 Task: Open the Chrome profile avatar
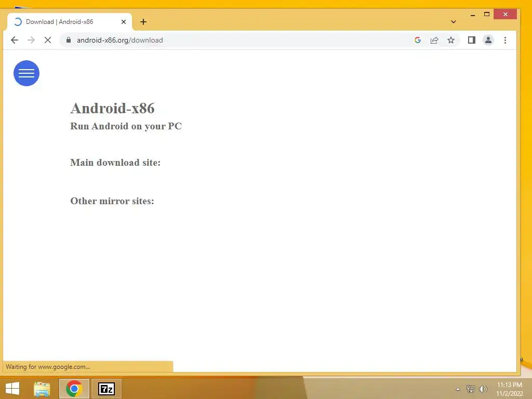point(488,40)
